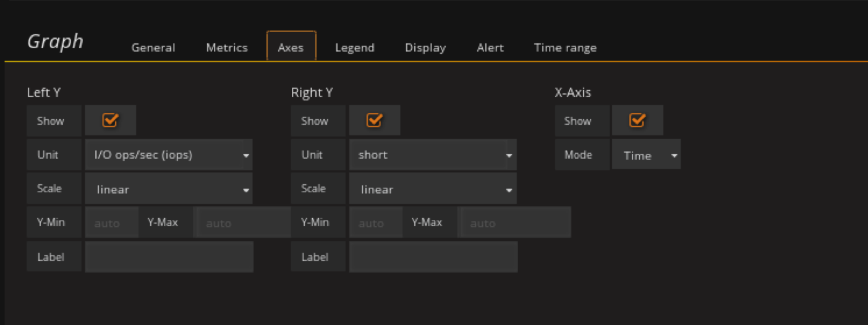Open the Right Y Scale dropdown
This screenshot has height=325, width=868.
[432, 189]
